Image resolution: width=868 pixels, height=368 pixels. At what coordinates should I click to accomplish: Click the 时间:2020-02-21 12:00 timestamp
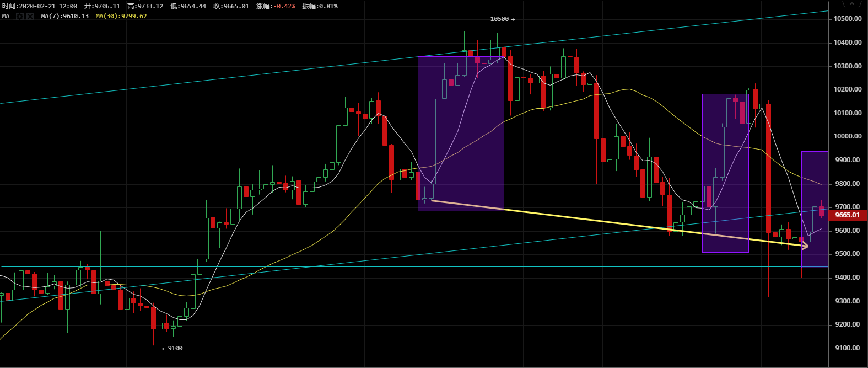tap(39, 6)
